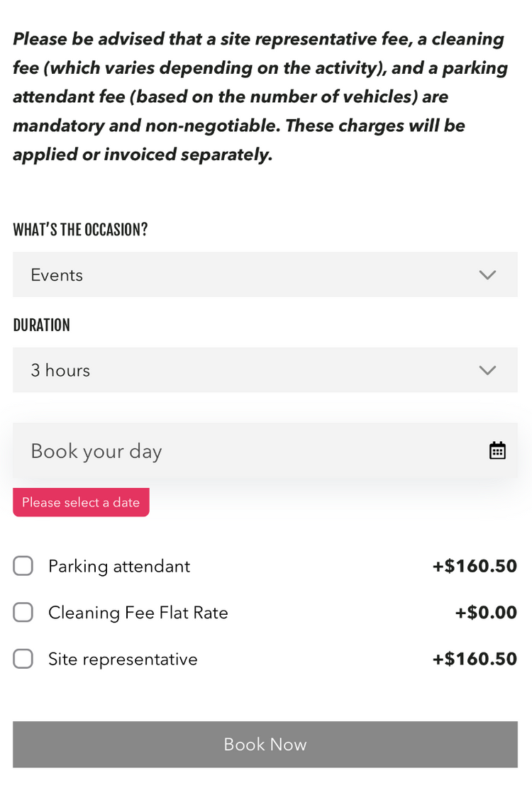Open the calendar date picker icon
This screenshot has width=532, height=795.
tap(497, 450)
